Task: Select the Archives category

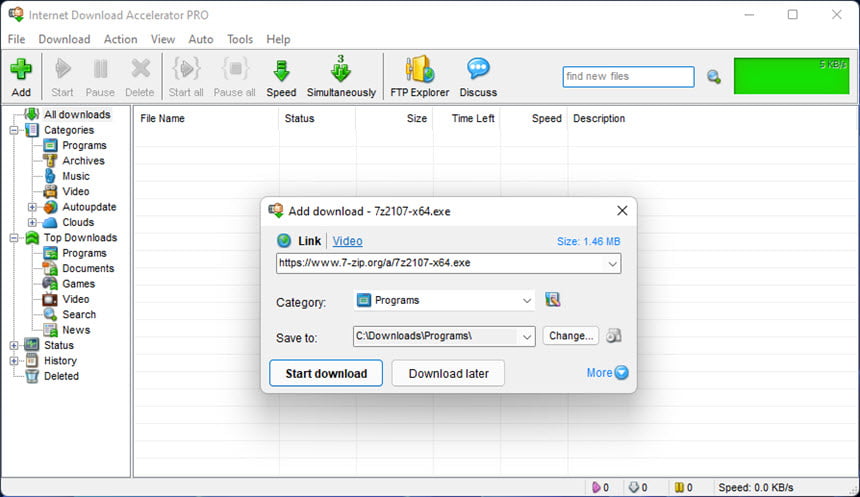Action: (x=83, y=161)
